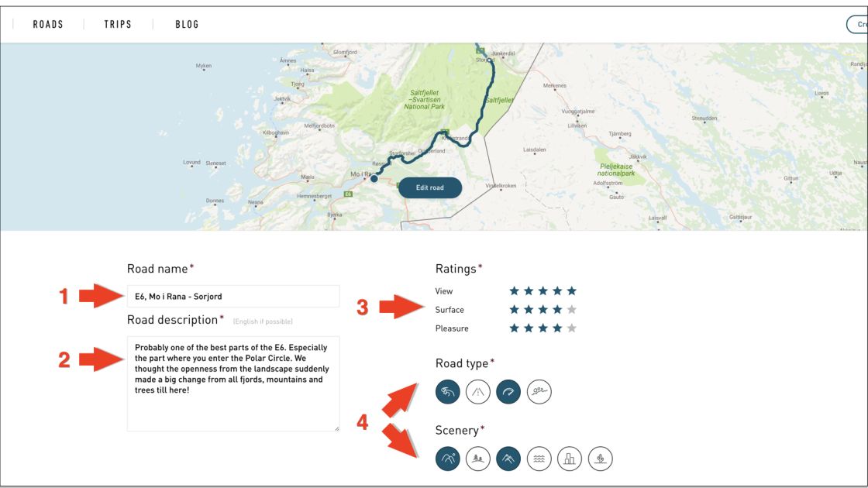Click the grey fifth Pleasure star

[x=572, y=328]
